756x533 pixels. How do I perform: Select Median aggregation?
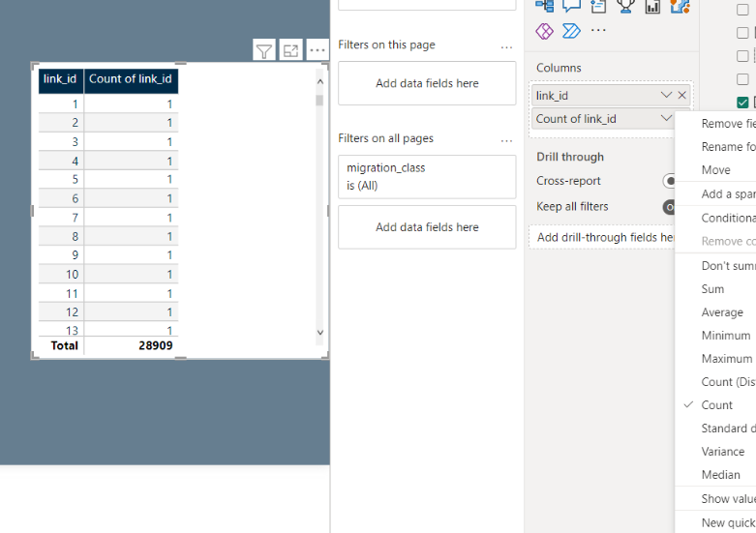tap(715, 474)
